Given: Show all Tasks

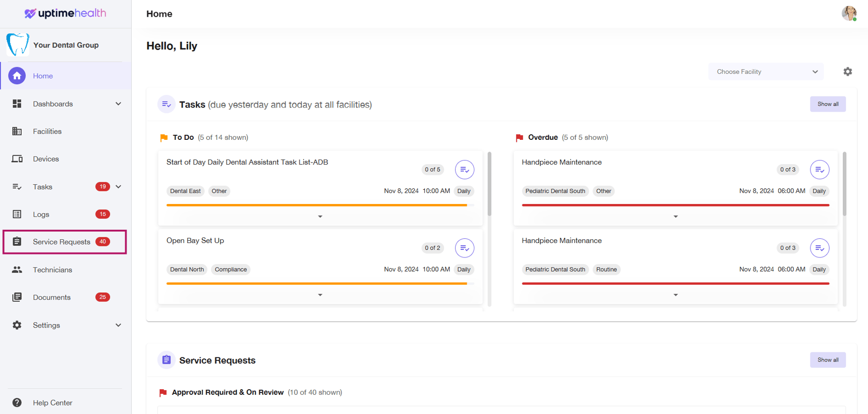Looking at the screenshot, I should click(828, 104).
